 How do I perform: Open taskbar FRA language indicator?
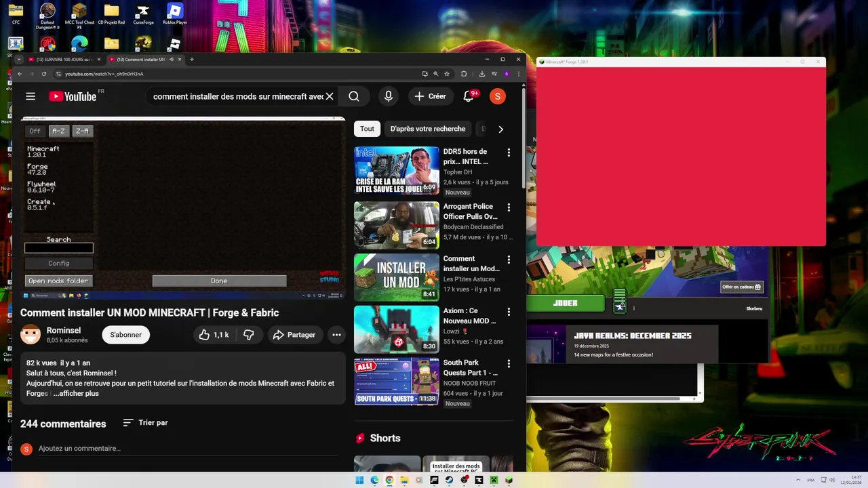pyautogui.click(x=811, y=480)
